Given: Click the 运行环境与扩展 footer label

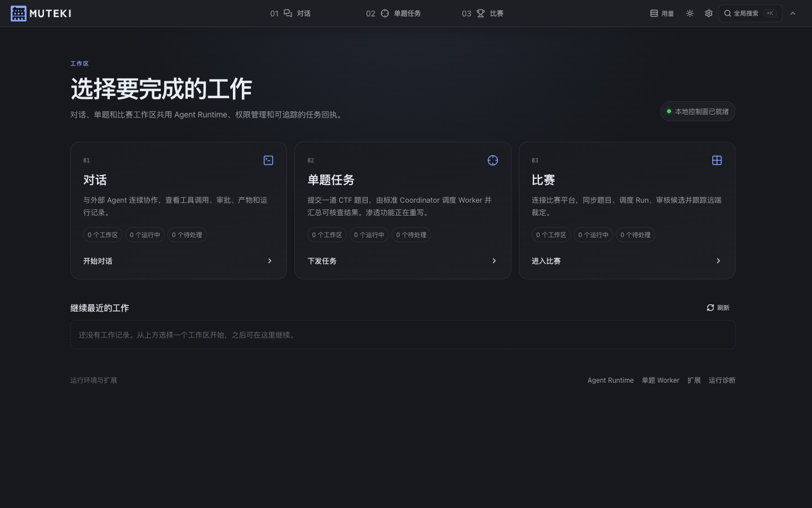Looking at the screenshot, I should click(94, 380).
